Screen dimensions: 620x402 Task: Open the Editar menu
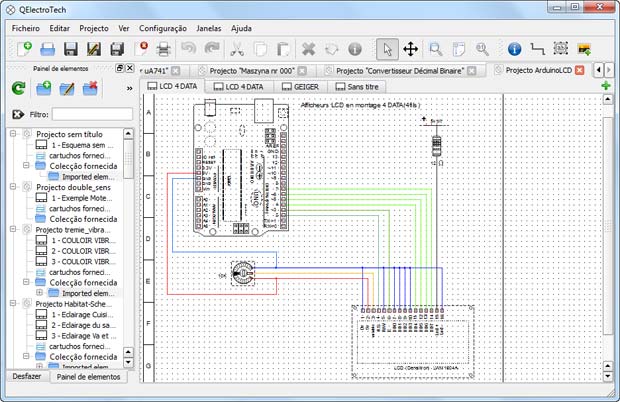(59, 28)
